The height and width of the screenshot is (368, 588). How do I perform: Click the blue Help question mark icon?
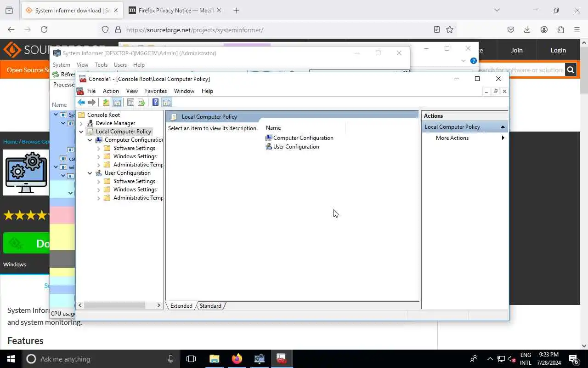tap(155, 103)
